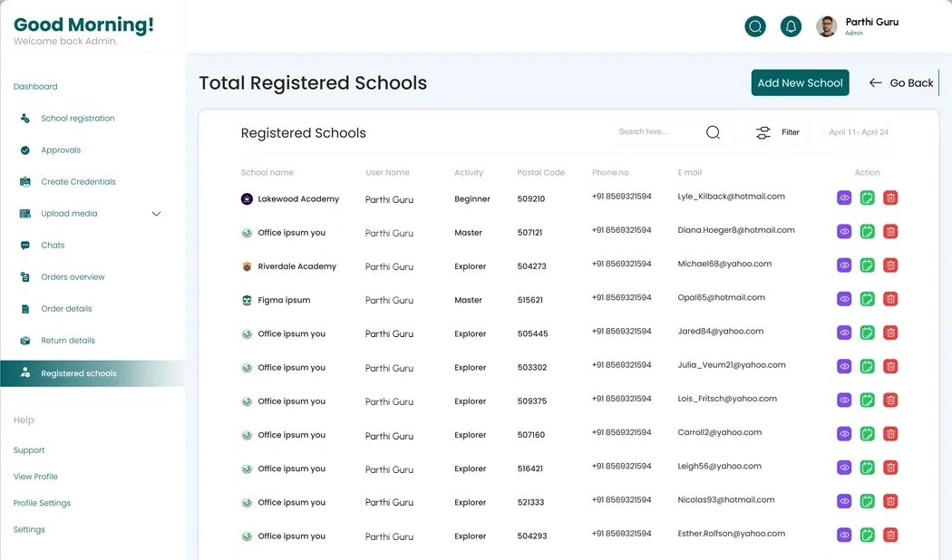Open the notifications bell icon

click(x=791, y=26)
